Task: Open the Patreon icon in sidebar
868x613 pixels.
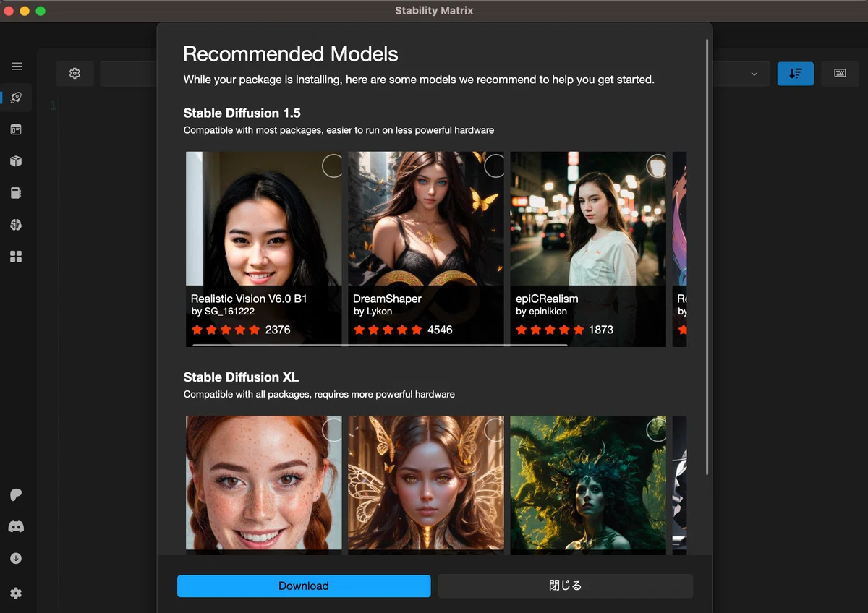Action: point(16,495)
